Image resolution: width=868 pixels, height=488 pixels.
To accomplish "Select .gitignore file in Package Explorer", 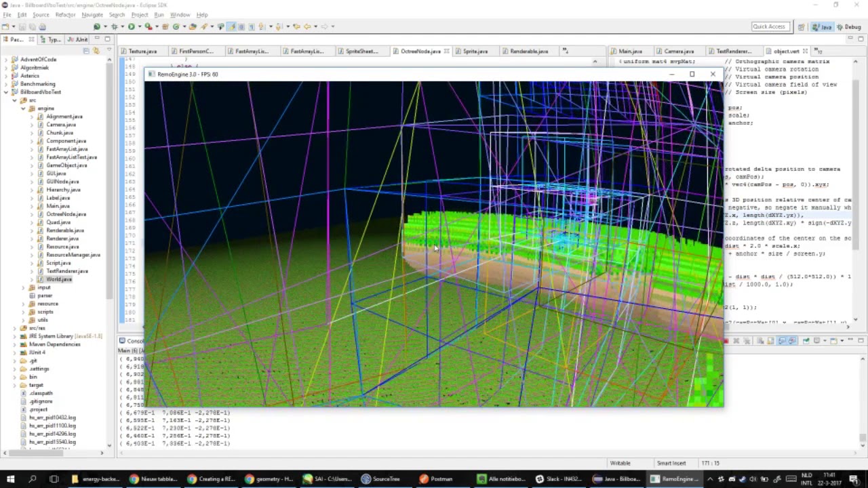I will (41, 401).
